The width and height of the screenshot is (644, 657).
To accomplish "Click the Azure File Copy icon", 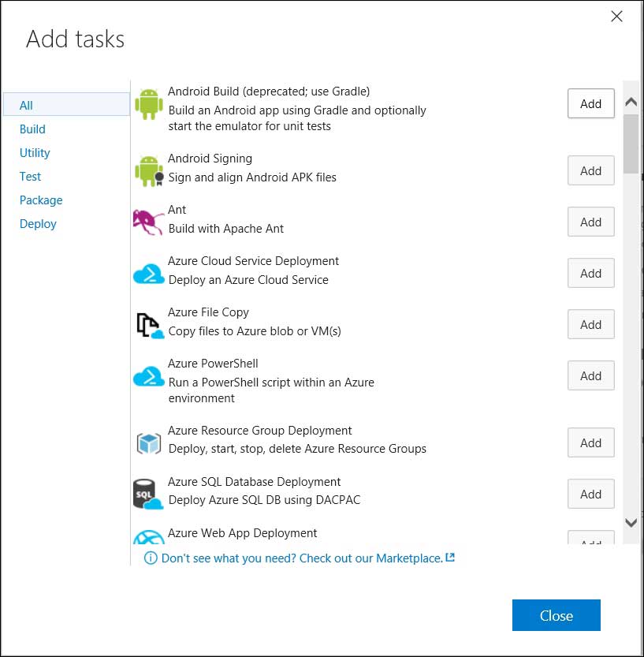I will pyautogui.click(x=148, y=325).
